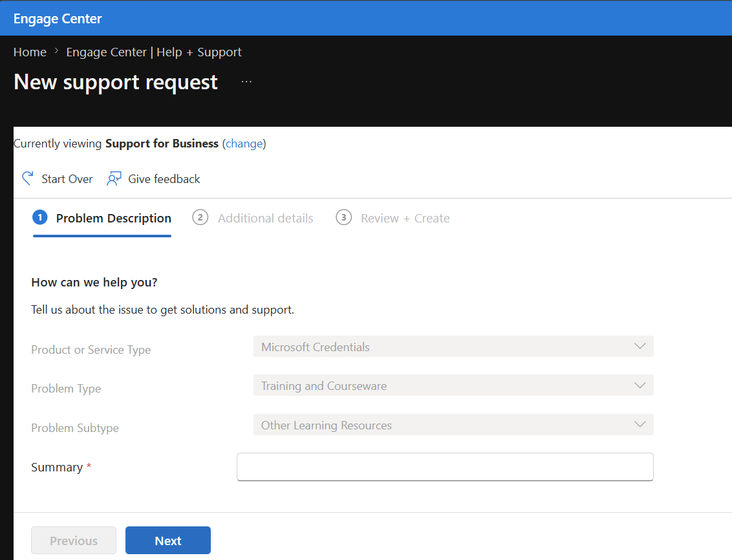
Task: Click the Previous button
Action: pos(74,541)
